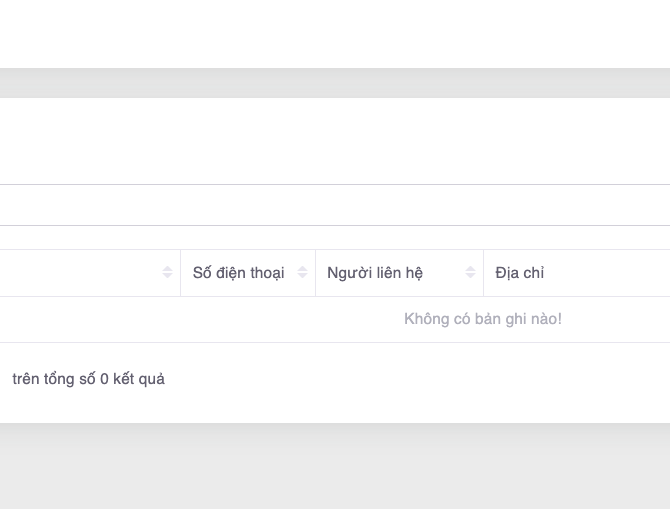The height and width of the screenshot is (509, 670).
Task: Click descending arrow beside Người liên hệ
Action: [470, 277]
